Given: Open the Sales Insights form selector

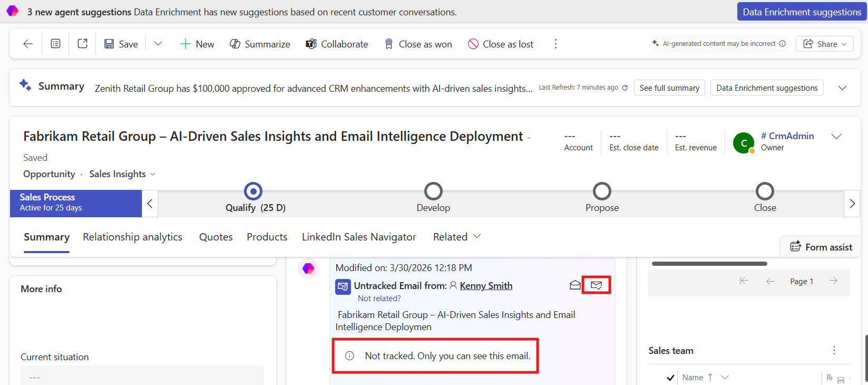Looking at the screenshot, I should (x=122, y=174).
